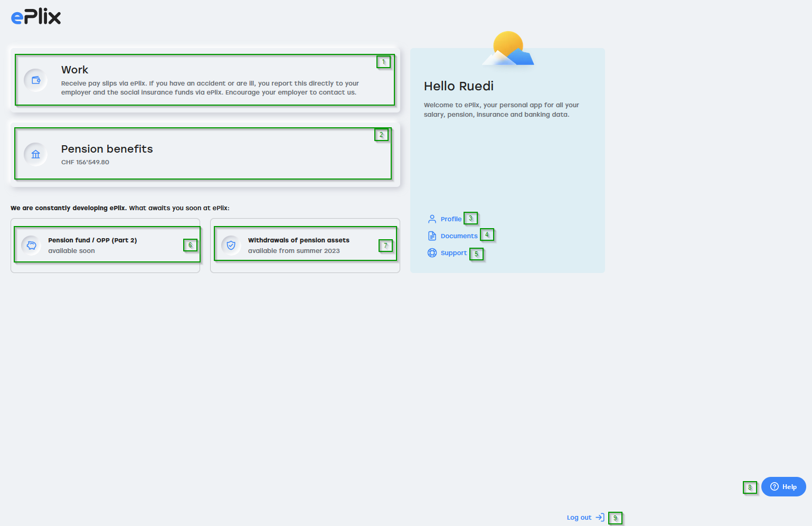The height and width of the screenshot is (526, 812).
Task: Open the Work card title
Action: coord(74,70)
